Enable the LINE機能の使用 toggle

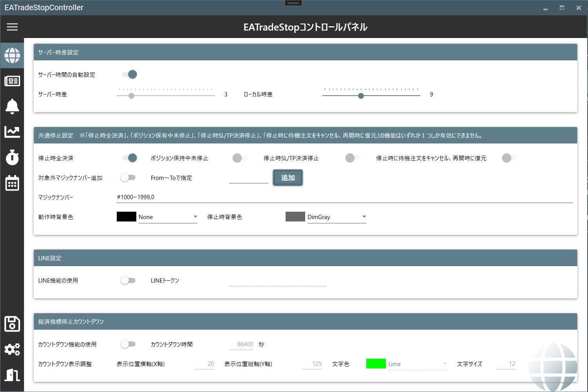128,280
